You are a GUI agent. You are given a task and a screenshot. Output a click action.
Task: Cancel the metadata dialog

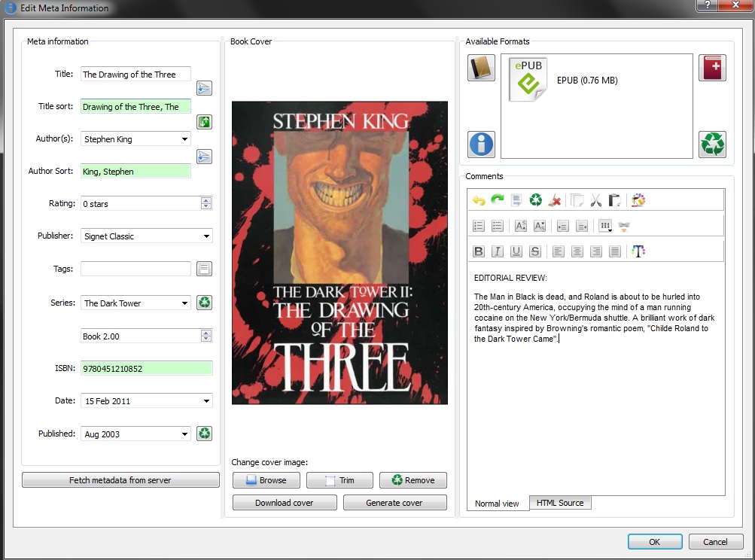[x=716, y=542]
